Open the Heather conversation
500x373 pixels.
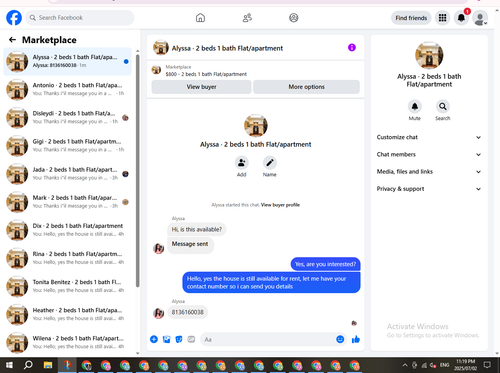(67, 314)
